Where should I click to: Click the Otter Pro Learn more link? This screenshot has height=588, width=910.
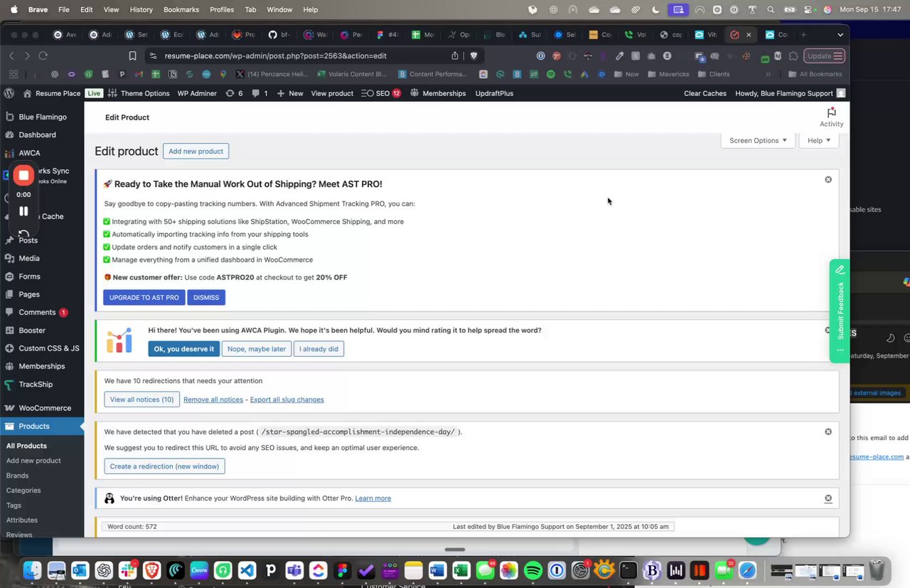pos(373,498)
